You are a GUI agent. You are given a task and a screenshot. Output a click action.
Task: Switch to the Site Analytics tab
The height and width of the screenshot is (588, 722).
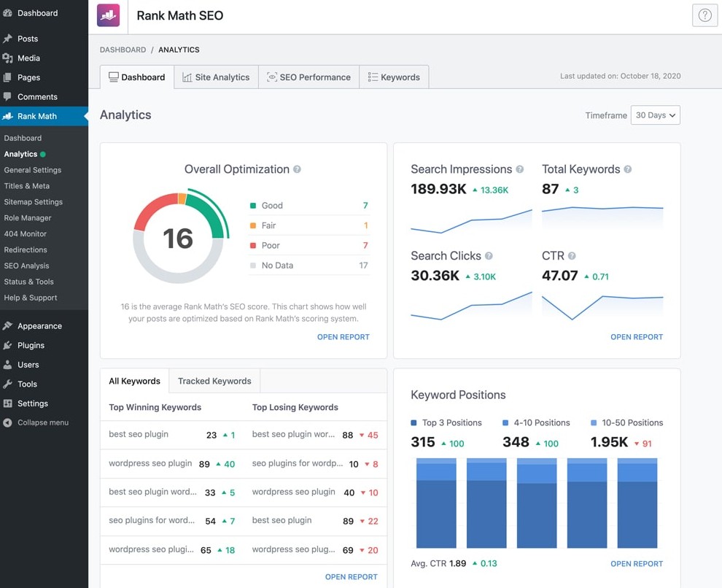(x=217, y=77)
